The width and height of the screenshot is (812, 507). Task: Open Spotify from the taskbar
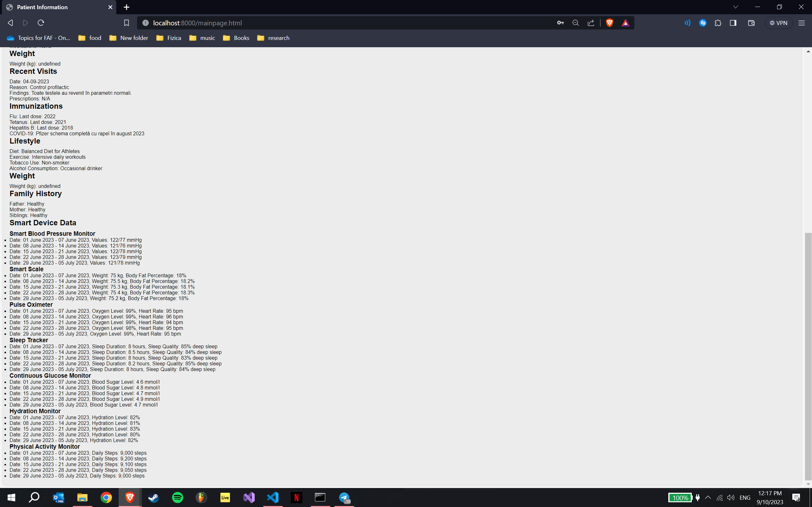coord(178,497)
